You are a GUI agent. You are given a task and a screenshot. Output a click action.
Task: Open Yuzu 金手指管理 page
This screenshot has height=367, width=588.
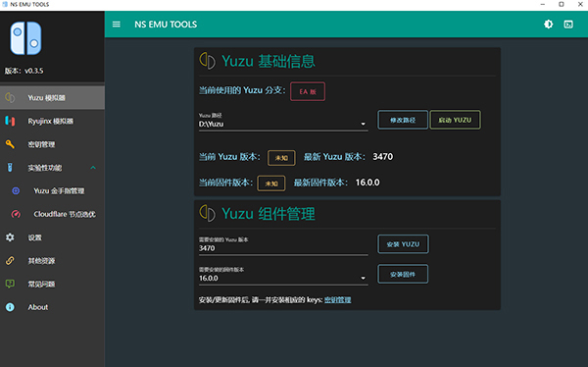point(52,190)
